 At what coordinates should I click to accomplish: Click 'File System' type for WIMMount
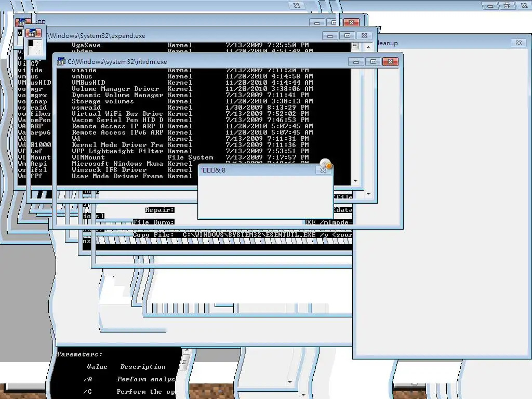coord(190,157)
